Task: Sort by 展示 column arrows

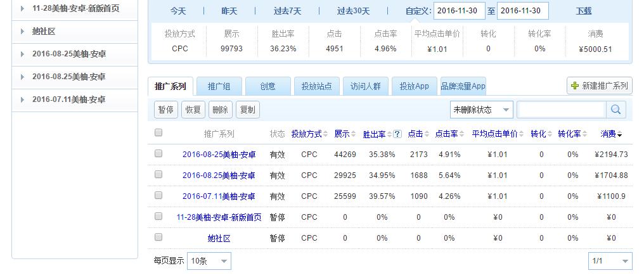Action: point(353,134)
